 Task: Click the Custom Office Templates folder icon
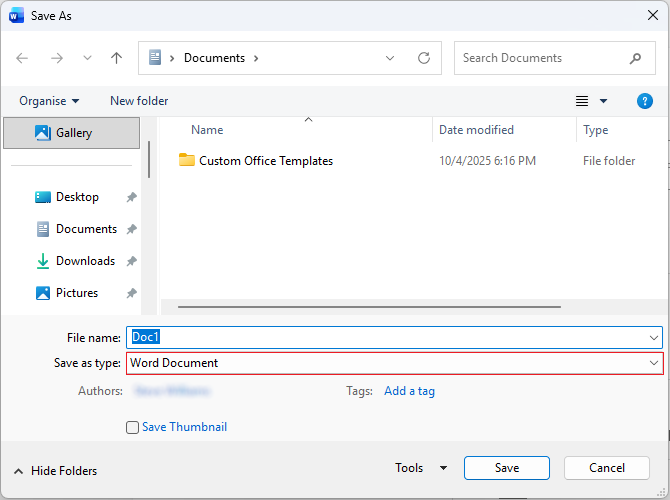pos(187,160)
